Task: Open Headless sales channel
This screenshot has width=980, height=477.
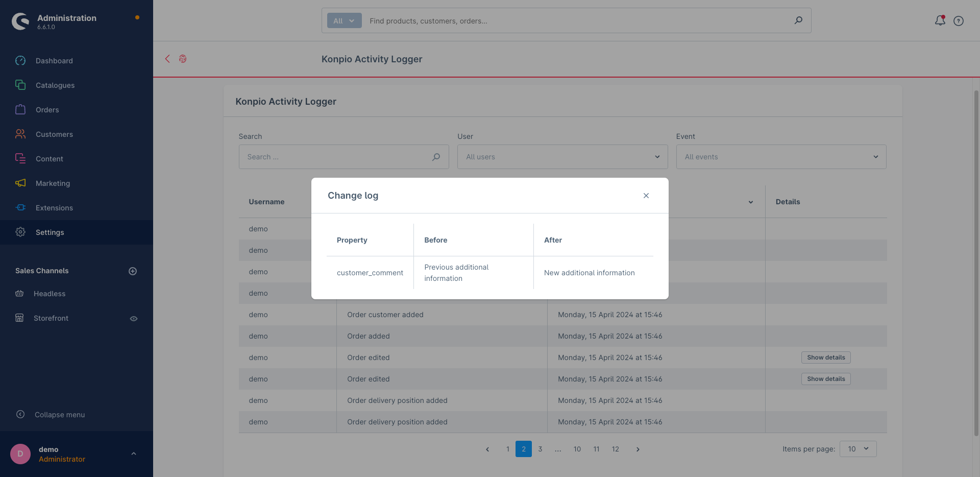Action: point(50,294)
